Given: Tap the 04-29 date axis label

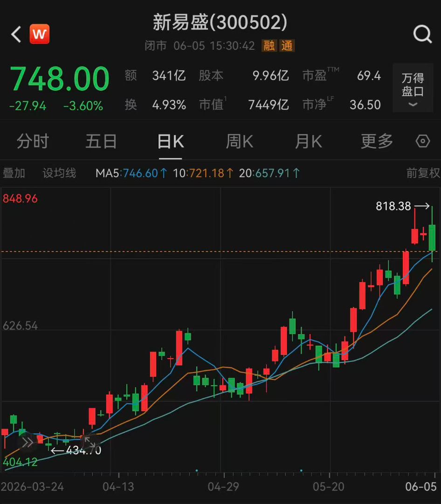Looking at the screenshot, I should (223, 487).
